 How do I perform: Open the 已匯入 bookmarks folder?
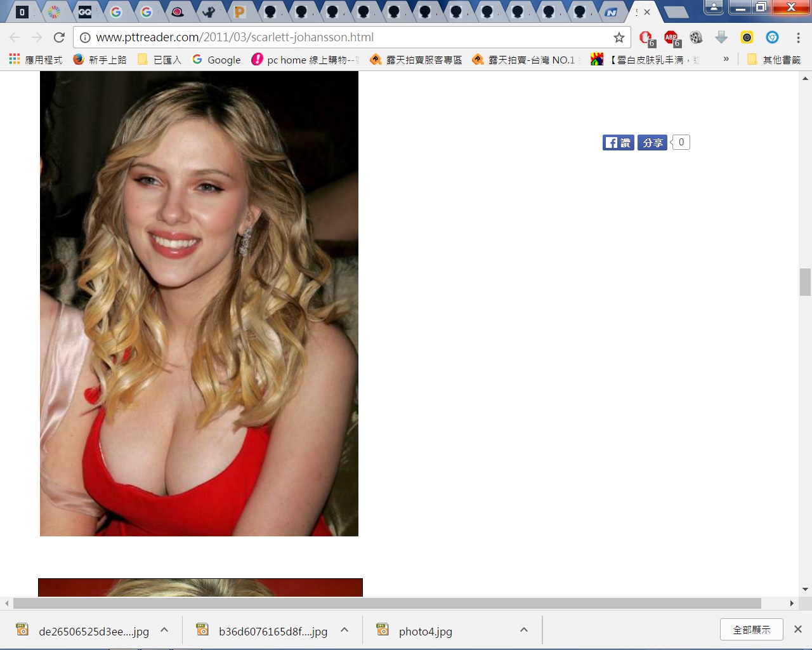(160, 60)
